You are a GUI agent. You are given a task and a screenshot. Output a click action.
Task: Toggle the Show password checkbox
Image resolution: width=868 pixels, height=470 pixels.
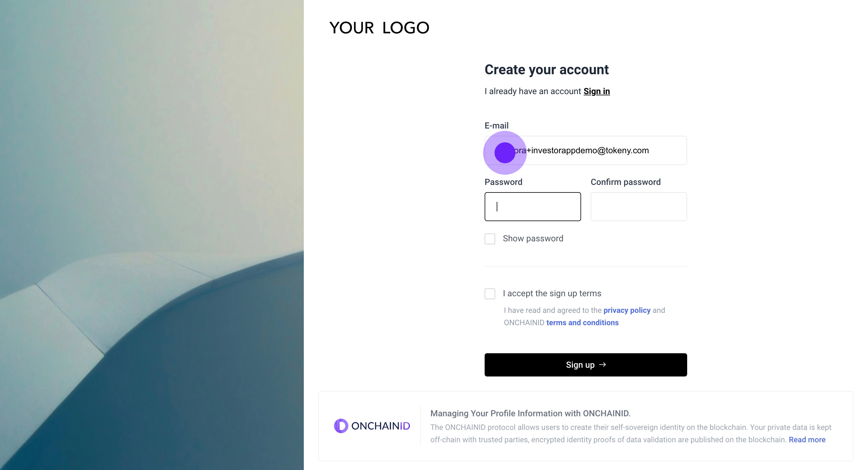coord(489,239)
